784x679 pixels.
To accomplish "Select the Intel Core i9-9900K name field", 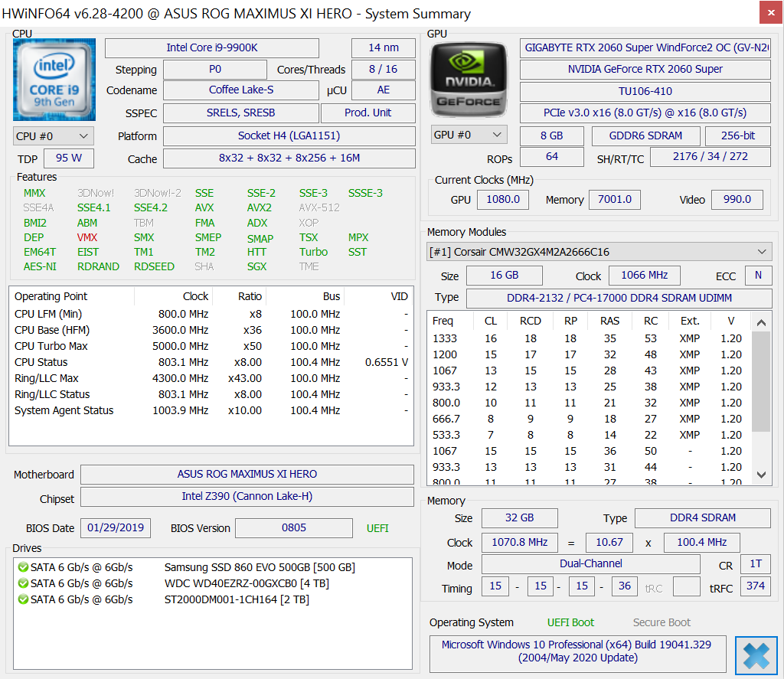I will 212,48.
